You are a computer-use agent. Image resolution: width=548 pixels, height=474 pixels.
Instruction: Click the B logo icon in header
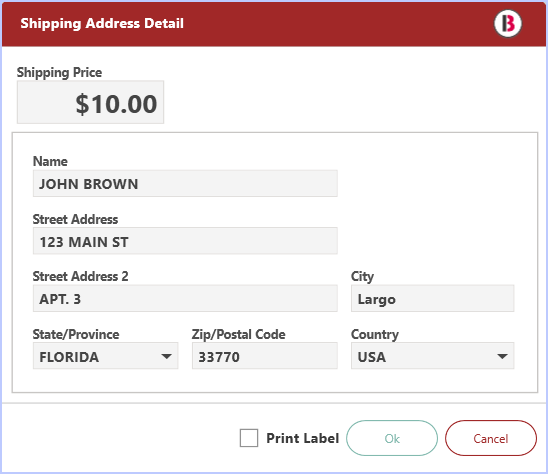tap(507, 23)
